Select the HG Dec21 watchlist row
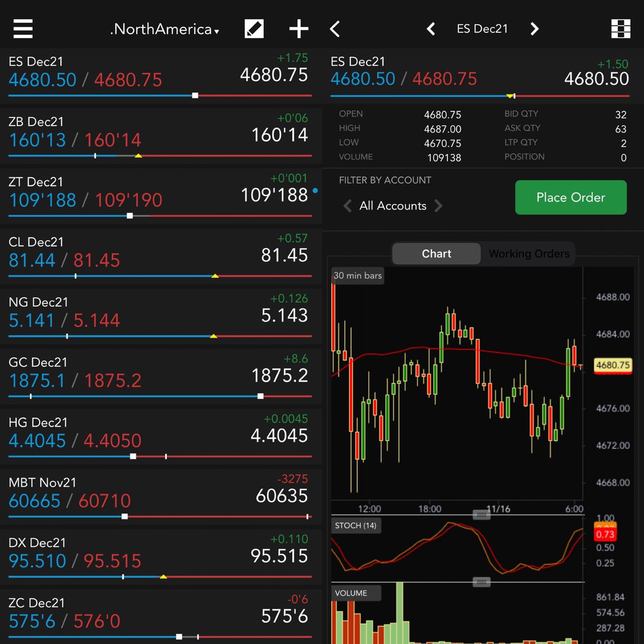The image size is (644, 644). point(160,436)
